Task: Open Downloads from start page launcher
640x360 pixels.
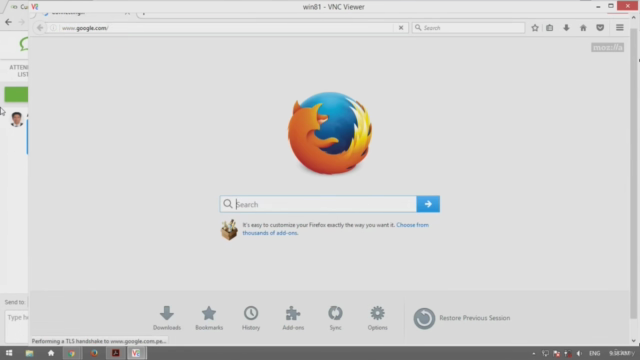Action: tap(167, 318)
